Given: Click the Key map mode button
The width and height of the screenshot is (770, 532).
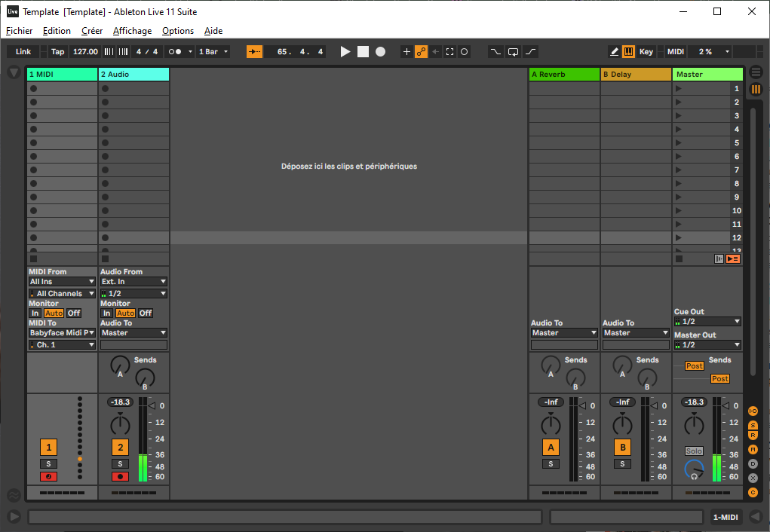Looking at the screenshot, I should pos(646,52).
